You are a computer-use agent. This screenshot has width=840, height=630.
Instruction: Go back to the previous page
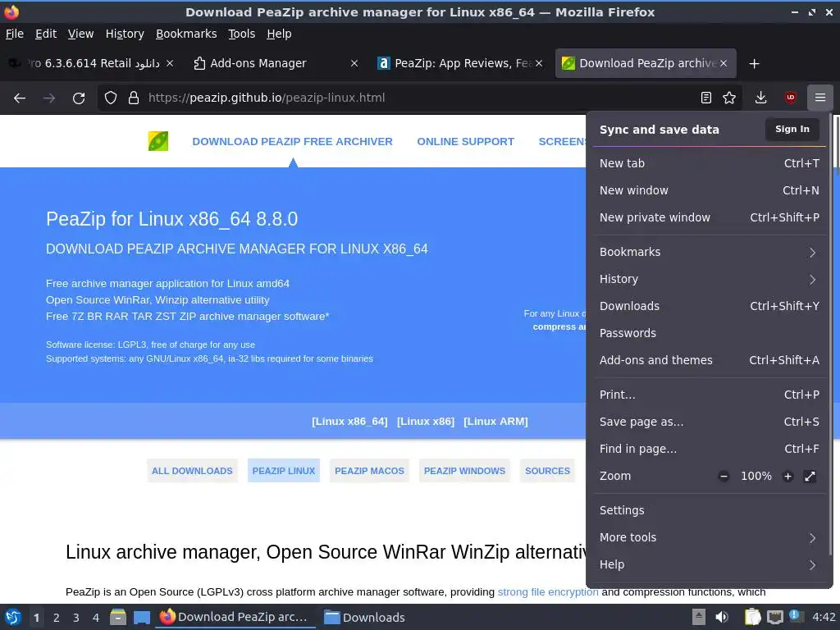tap(20, 98)
